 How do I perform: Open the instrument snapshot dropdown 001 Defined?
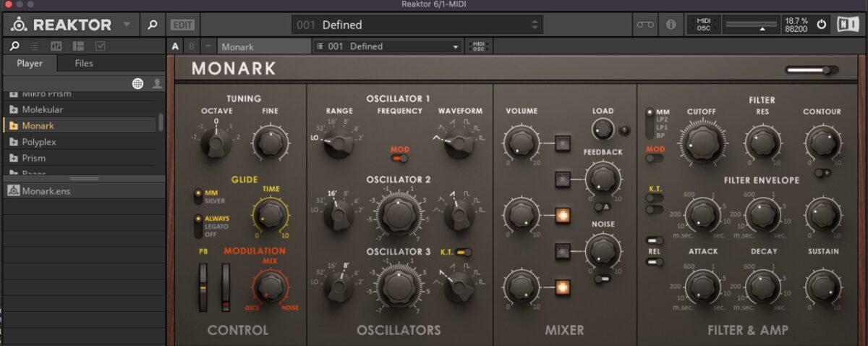pyautogui.click(x=388, y=46)
